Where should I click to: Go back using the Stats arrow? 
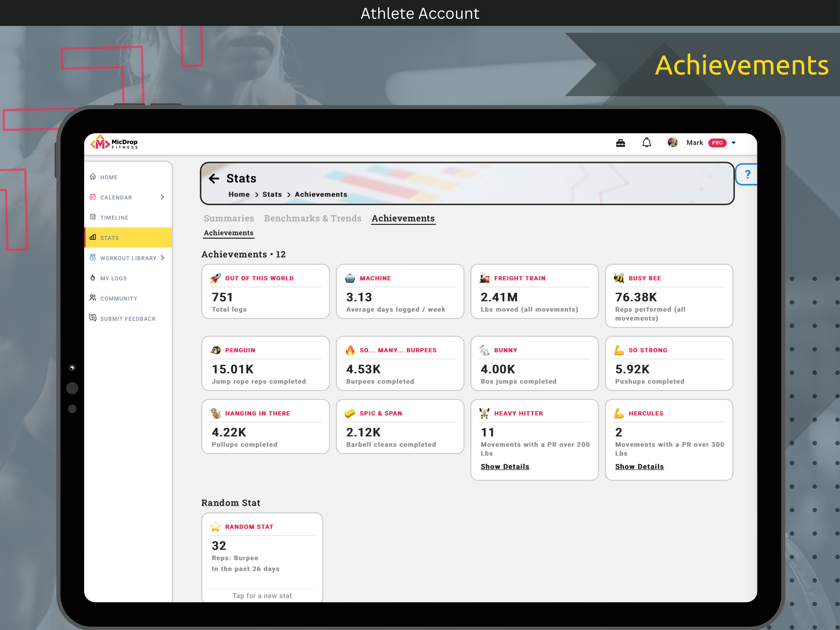tap(214, 178)
